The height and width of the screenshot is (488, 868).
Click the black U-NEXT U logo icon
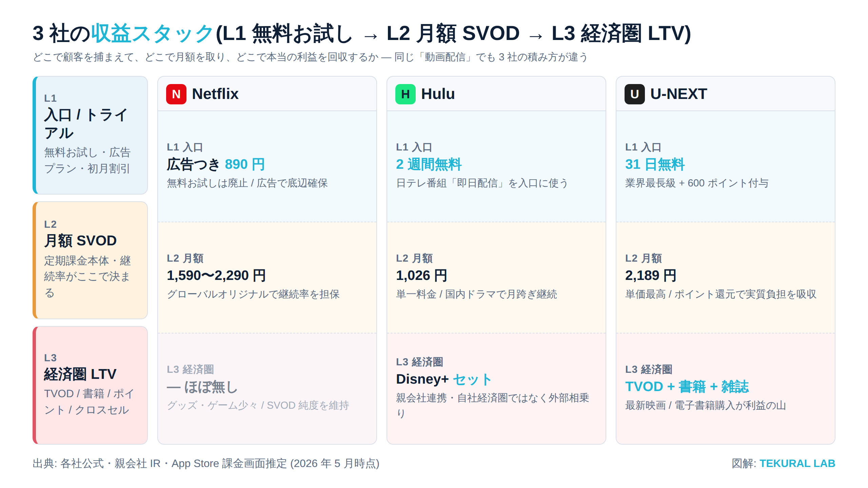(634, 94)
